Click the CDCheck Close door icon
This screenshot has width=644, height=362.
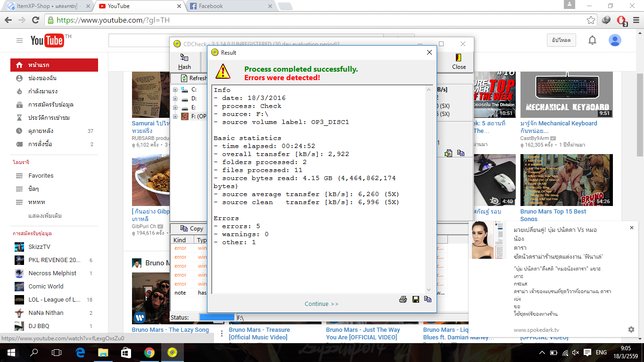pos(458,62)
